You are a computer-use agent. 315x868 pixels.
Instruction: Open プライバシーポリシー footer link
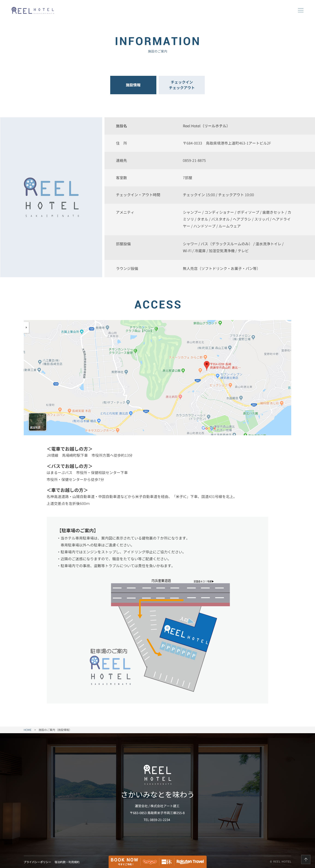click(37, 862)
